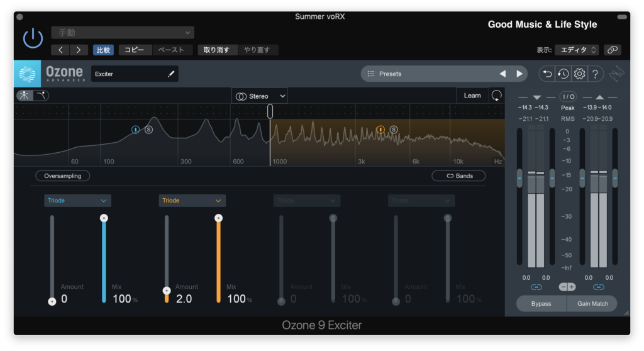Click the Exciter name field
The image size is (644, 351).
pos(135,74)
